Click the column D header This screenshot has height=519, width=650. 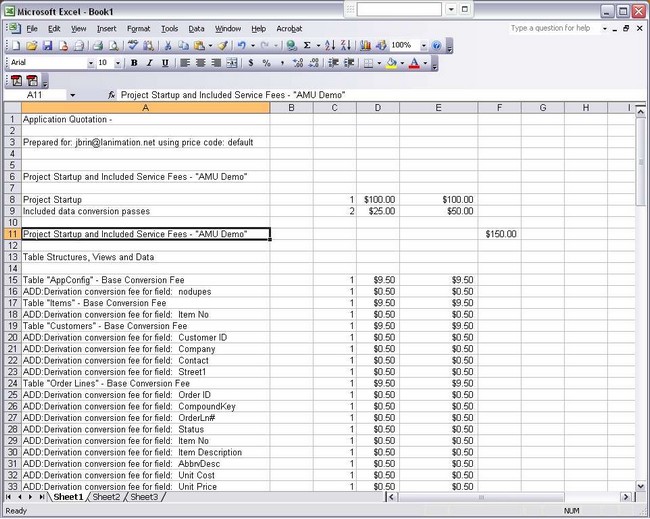[x=377, y=107]
